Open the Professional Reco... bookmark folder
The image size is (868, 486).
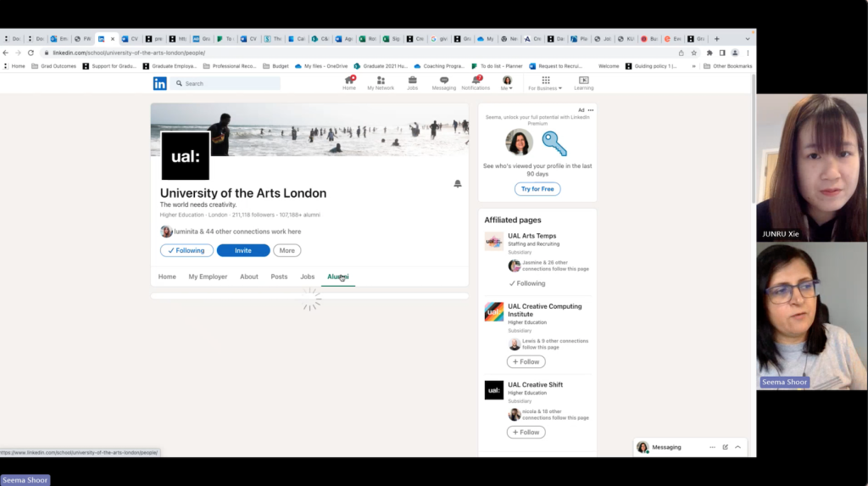[x=230, y=66]
